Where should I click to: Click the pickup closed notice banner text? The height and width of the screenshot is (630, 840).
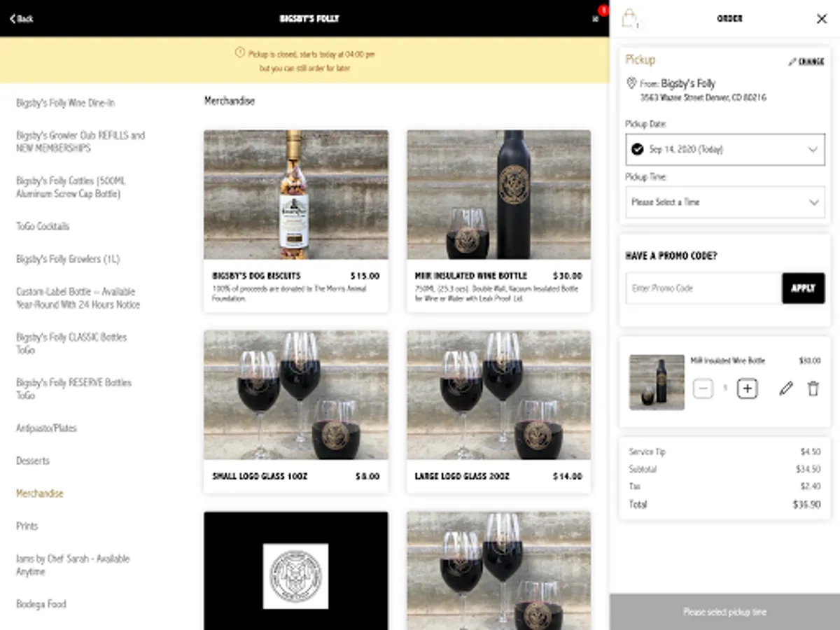[311, 61]
